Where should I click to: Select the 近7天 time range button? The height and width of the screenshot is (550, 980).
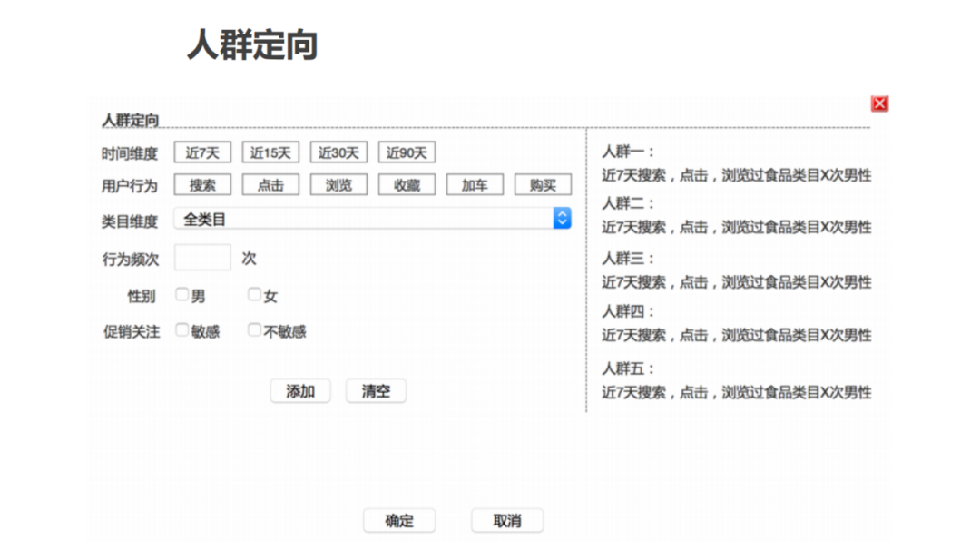coord(203,152)
